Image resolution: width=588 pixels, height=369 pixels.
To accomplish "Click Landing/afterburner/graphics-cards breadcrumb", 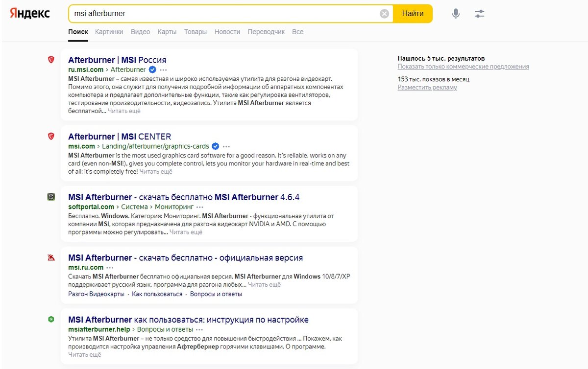I will pos(155,146).
